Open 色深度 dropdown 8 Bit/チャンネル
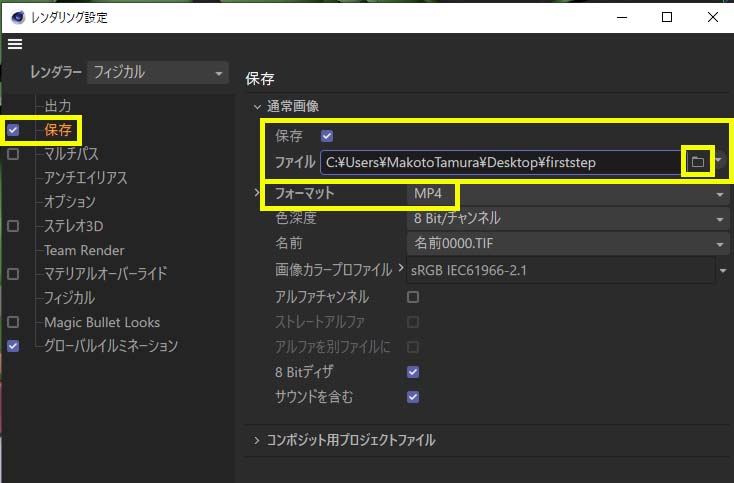Image resolution: width=734 pixels, height=483 pixels. pyautogui.click(x=567, y=218)
